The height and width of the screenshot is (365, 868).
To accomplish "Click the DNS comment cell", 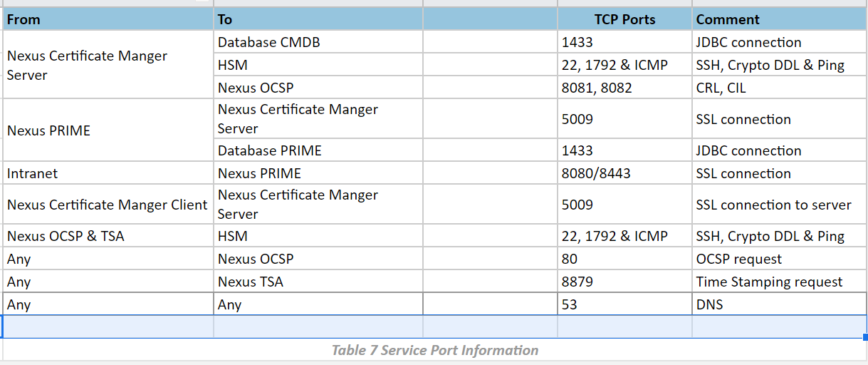I will tap(779, 304).
